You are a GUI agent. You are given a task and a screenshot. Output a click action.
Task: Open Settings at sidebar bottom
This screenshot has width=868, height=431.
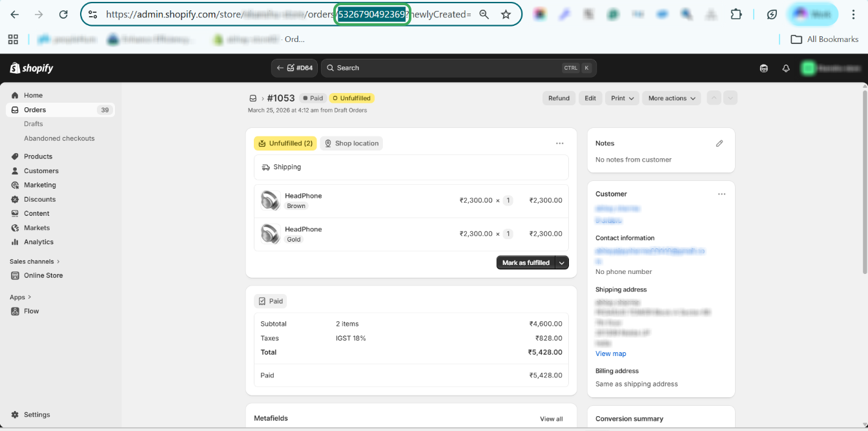click(37, 415)
